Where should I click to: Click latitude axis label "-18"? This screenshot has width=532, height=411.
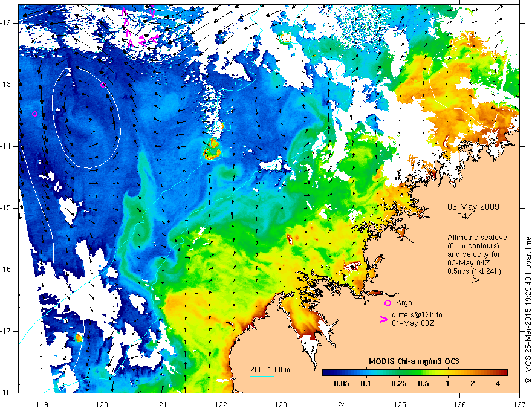(6, 393)
